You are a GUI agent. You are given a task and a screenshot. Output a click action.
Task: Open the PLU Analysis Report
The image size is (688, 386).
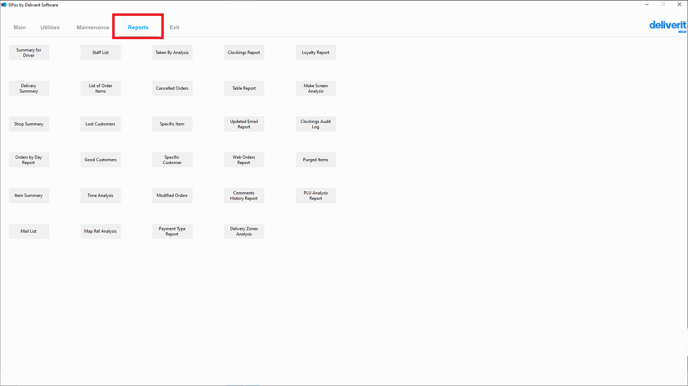(315, 196)
